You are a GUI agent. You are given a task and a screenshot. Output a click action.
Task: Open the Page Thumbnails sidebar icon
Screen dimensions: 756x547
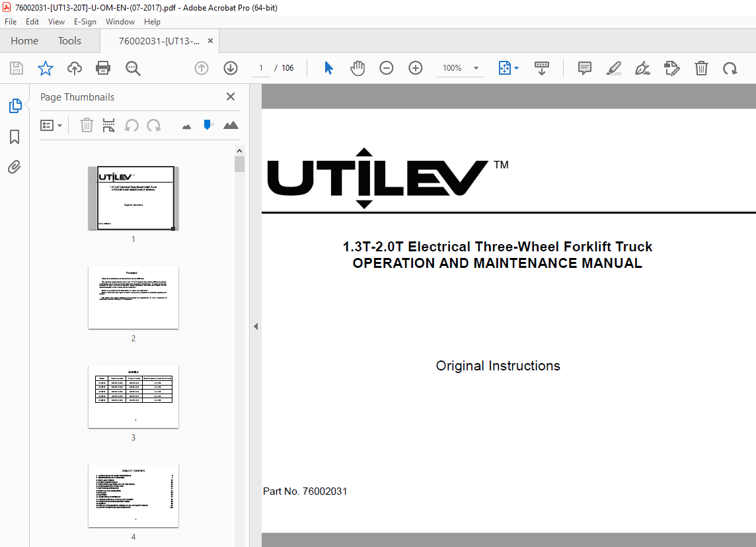coord(15,106)
